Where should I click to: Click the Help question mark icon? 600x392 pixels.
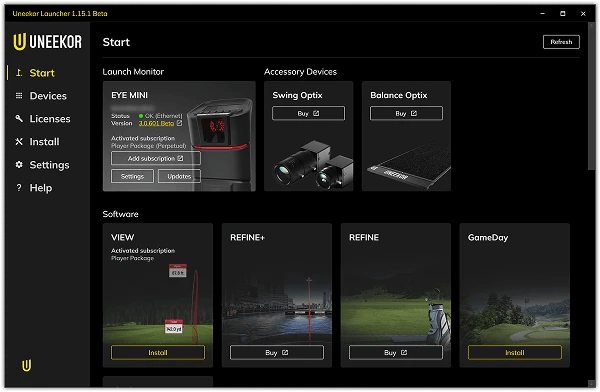(x=19, y=188)
